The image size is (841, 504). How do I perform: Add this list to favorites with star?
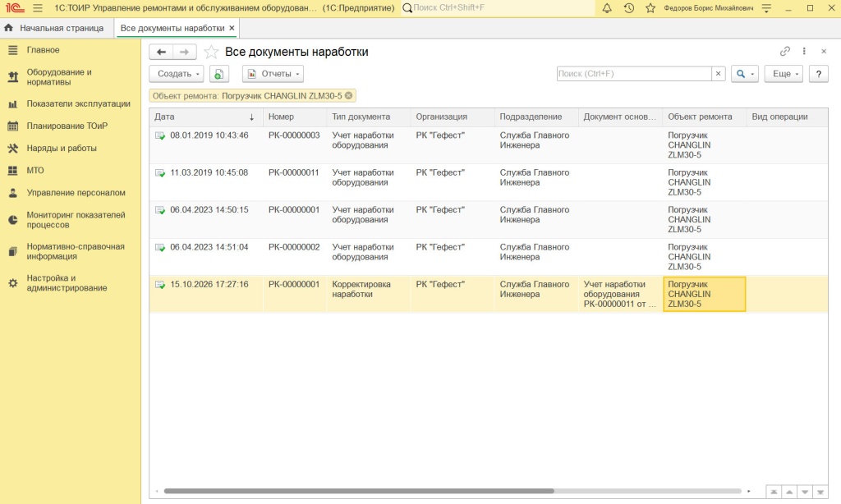coord(211,52)
